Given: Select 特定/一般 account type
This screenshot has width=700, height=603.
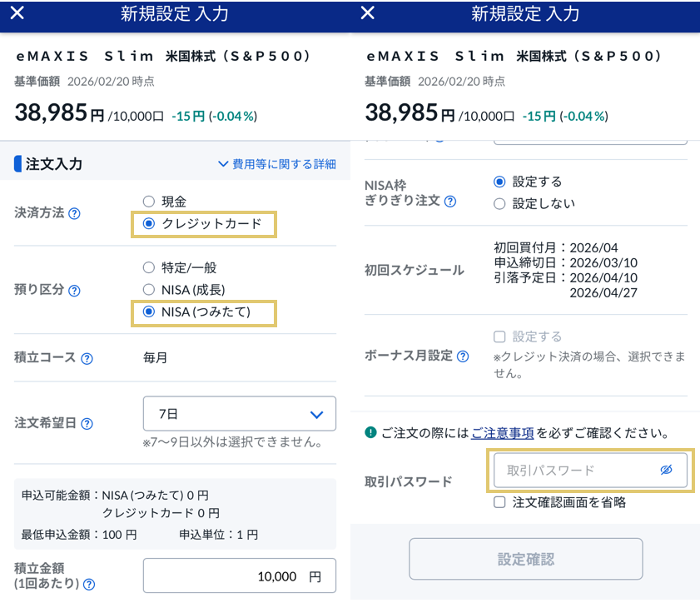Looking at the screenshot, I should pos(149,268).
